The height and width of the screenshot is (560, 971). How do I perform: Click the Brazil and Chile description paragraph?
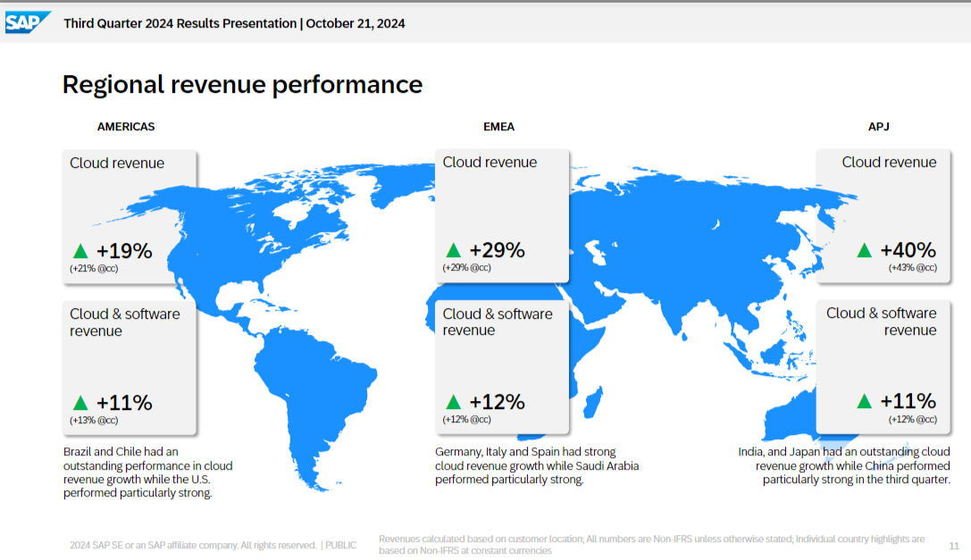[146, 472]
